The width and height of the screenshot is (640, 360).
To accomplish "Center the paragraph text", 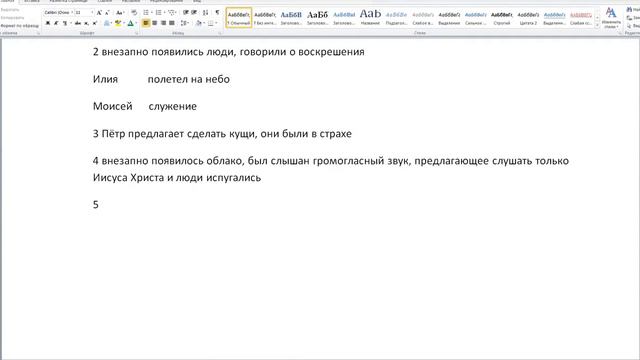I will pos(154,23).
